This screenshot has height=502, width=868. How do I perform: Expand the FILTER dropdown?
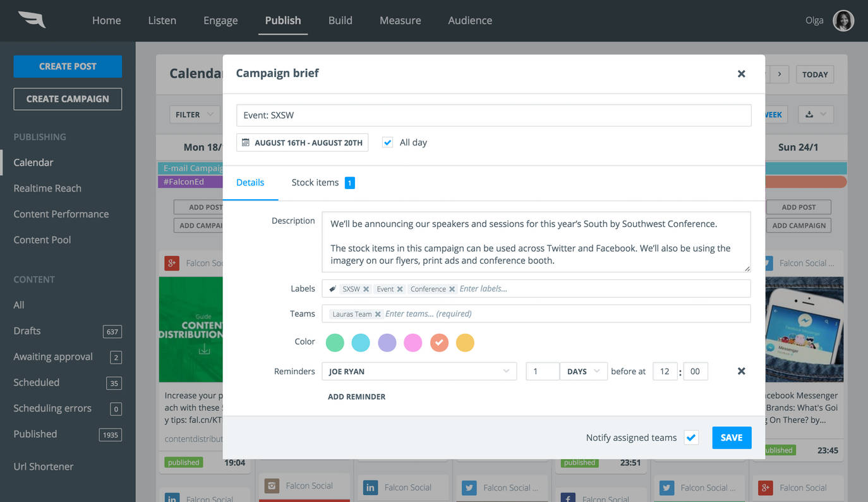pos(194,114)
